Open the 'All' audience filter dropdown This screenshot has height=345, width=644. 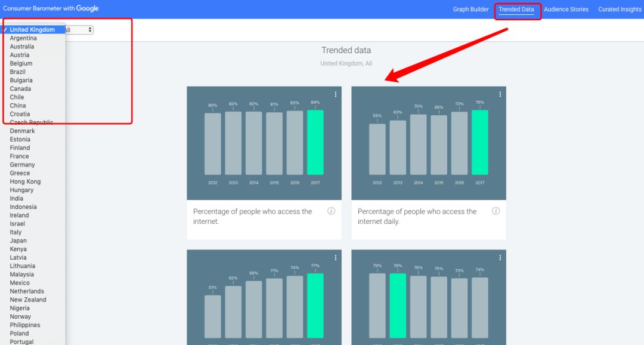point(79,30)
